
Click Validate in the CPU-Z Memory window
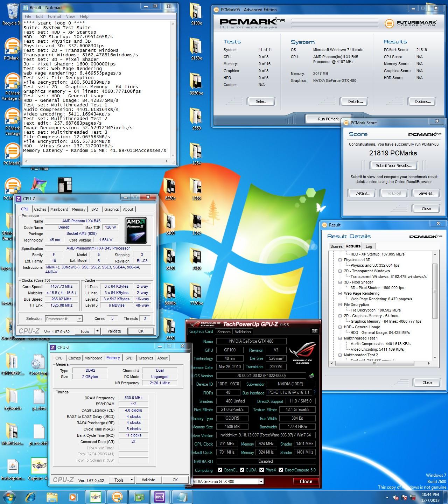point(148,480)
